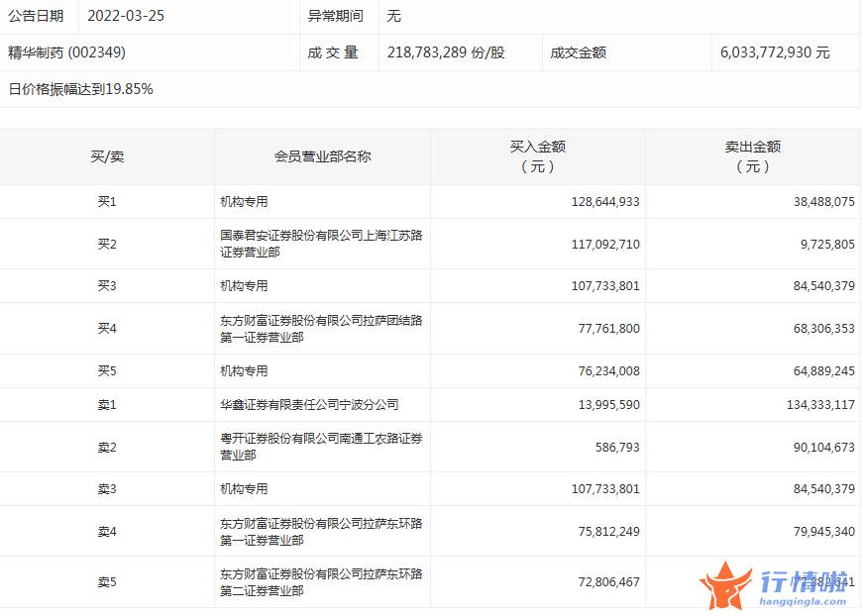Select volume value 218,783,289 份/股
This screenshot has width=863, height=616.
click(446, 52)
